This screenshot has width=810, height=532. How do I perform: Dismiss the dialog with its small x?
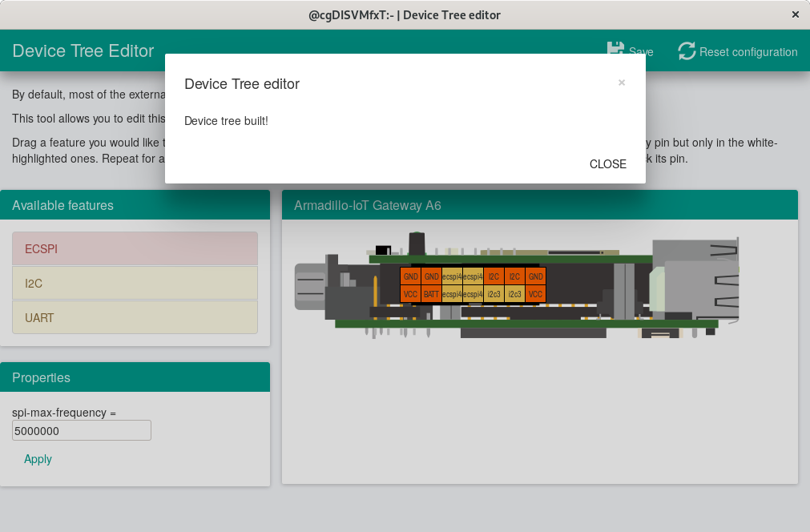pos(622,83)
